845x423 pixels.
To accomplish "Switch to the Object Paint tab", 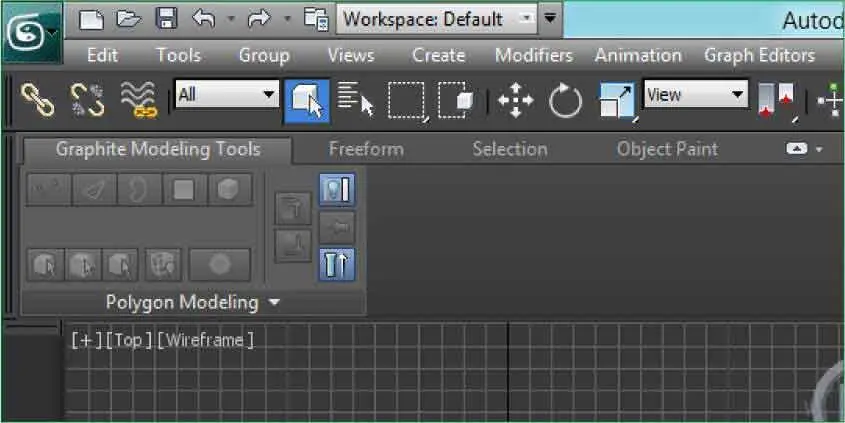I will click(667, 149).
